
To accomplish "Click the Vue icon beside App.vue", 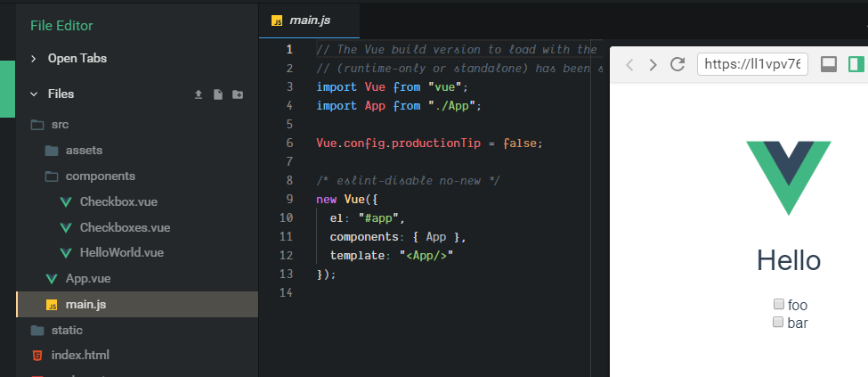I will 52,278.
